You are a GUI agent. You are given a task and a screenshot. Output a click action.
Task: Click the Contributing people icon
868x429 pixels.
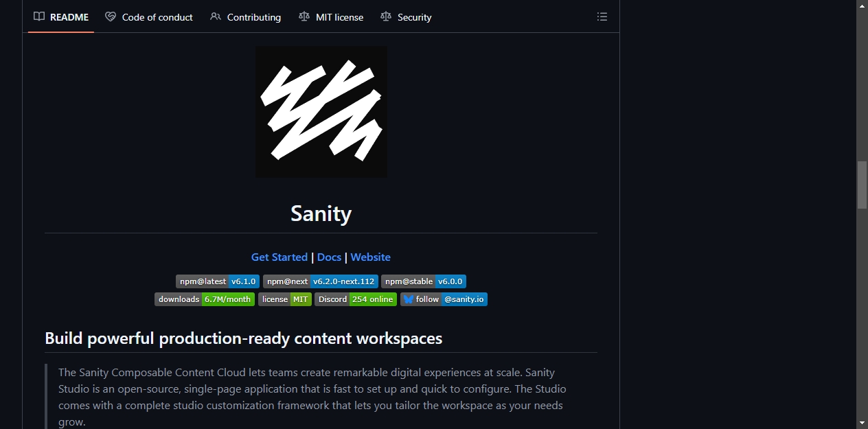pos(216,17)
